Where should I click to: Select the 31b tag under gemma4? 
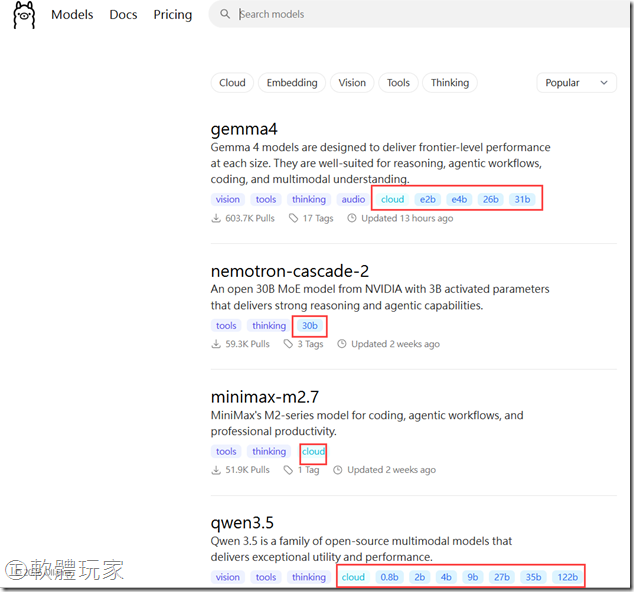tap(521, 199)
